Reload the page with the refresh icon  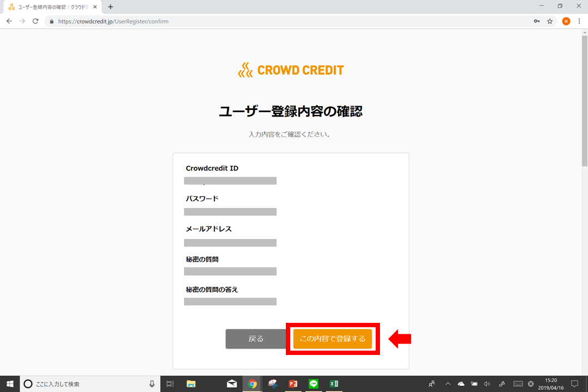pos(35,21)
